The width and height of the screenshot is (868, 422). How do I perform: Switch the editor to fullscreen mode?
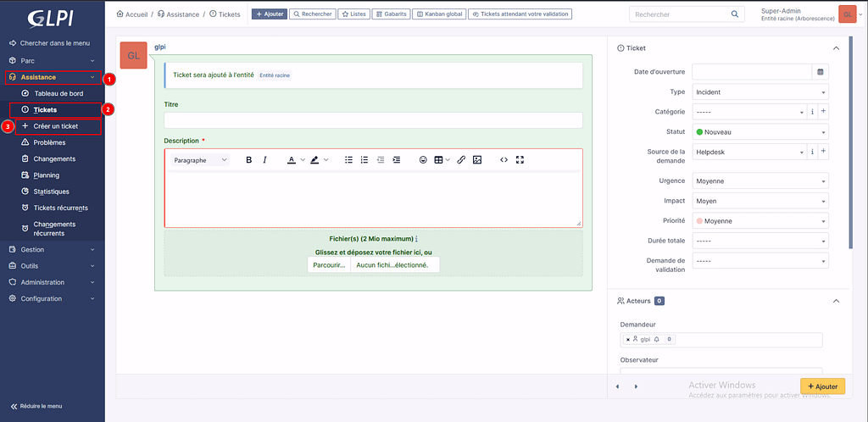coord(520,159)
